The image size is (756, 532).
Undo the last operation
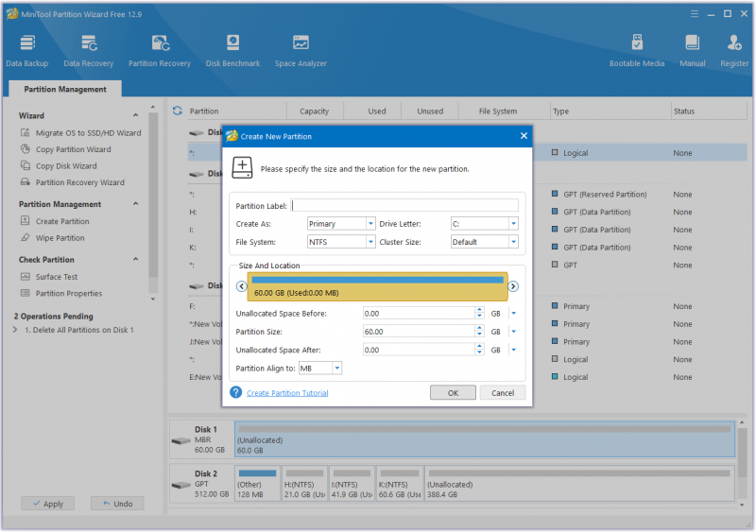tap(117, 504)
